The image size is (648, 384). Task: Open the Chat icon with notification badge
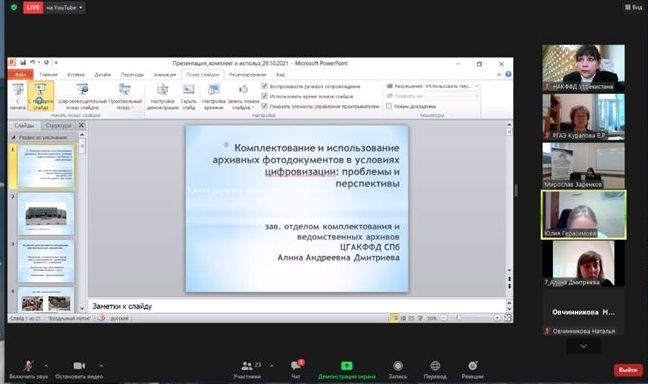(x=296, y=365)
